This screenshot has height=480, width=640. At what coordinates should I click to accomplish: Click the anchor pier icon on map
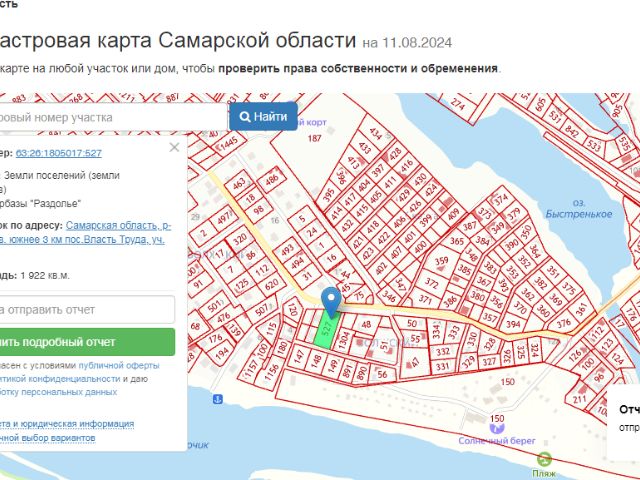[218, 399]
